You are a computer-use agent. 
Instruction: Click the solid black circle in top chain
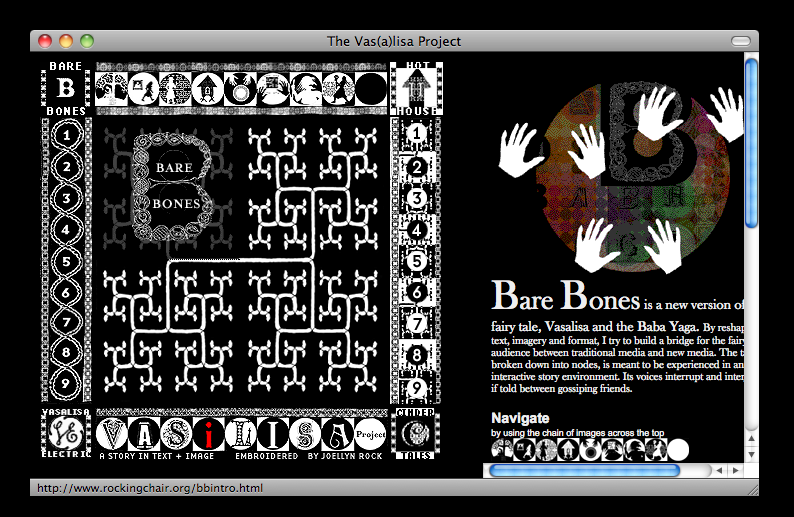pyautogui.click(x=371, y=89)
